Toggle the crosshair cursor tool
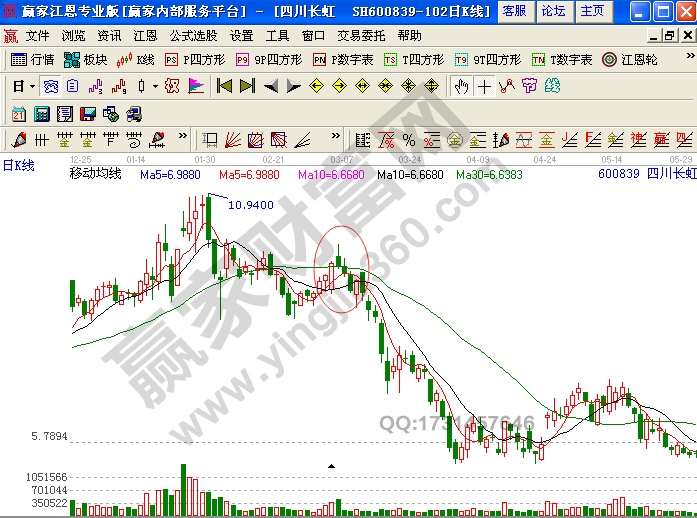Image resolution: width=697 pixels, height=518 pixels. coord(484,86)
